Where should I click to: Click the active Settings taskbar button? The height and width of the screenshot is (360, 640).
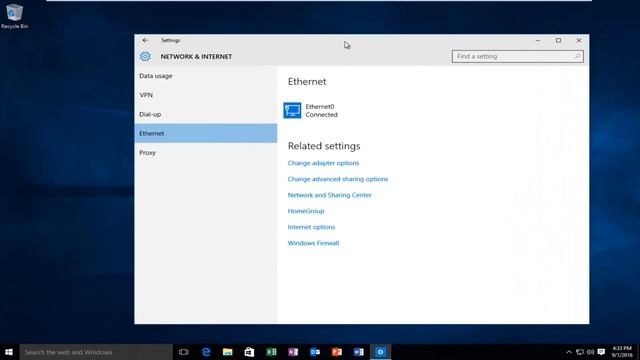(380, 352)
